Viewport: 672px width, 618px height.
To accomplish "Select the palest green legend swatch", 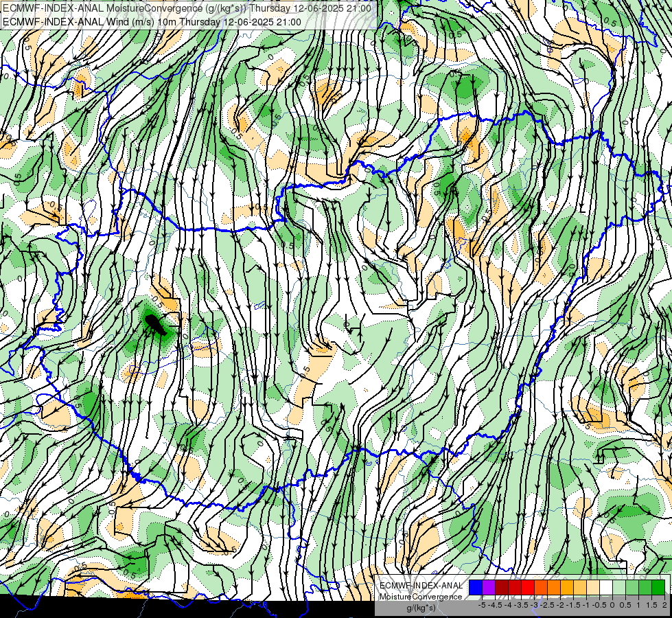I will pyautogui.click(x=619, y=587).
